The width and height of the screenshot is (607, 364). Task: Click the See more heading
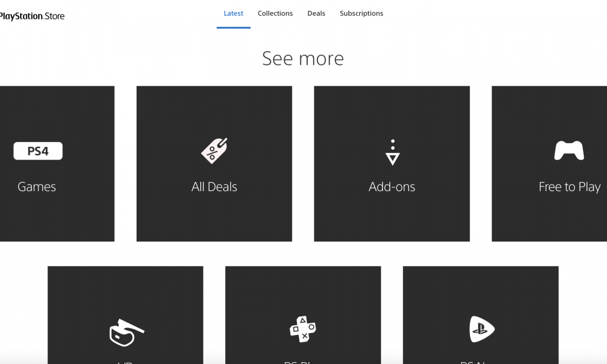click(x=303, y=58)
